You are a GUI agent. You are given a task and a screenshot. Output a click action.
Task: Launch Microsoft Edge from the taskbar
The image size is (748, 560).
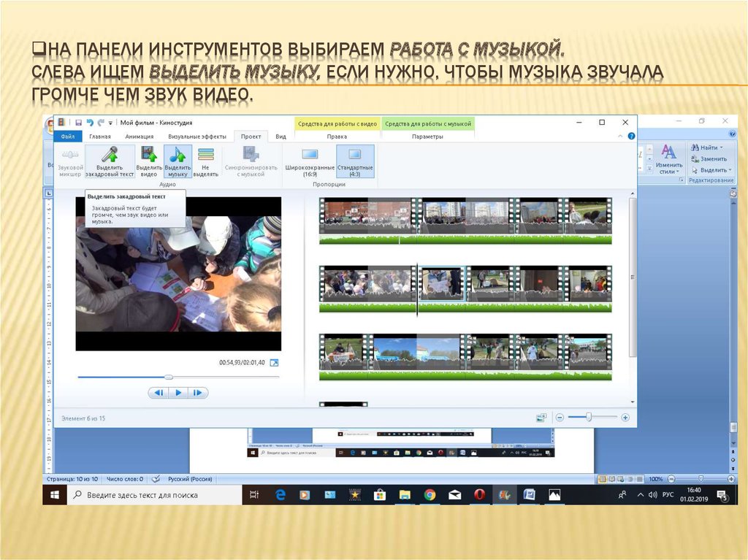tap(280, 495)
